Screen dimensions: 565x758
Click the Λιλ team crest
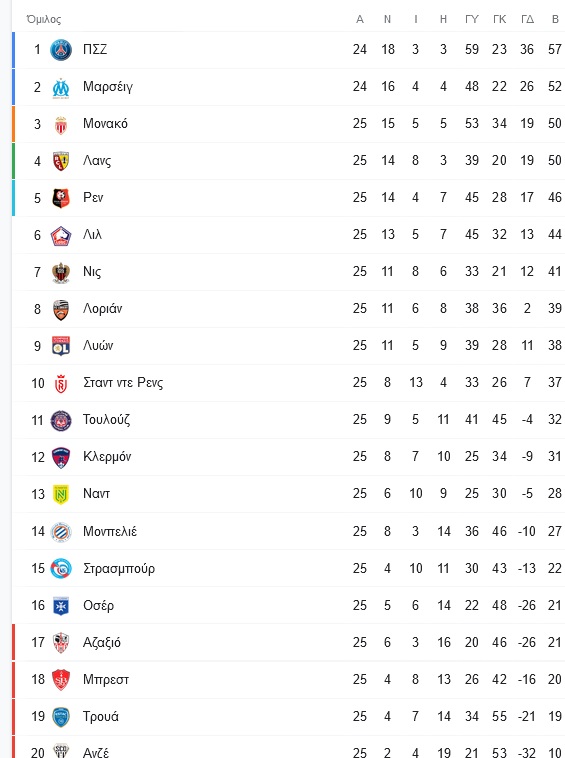pos(61,235)
